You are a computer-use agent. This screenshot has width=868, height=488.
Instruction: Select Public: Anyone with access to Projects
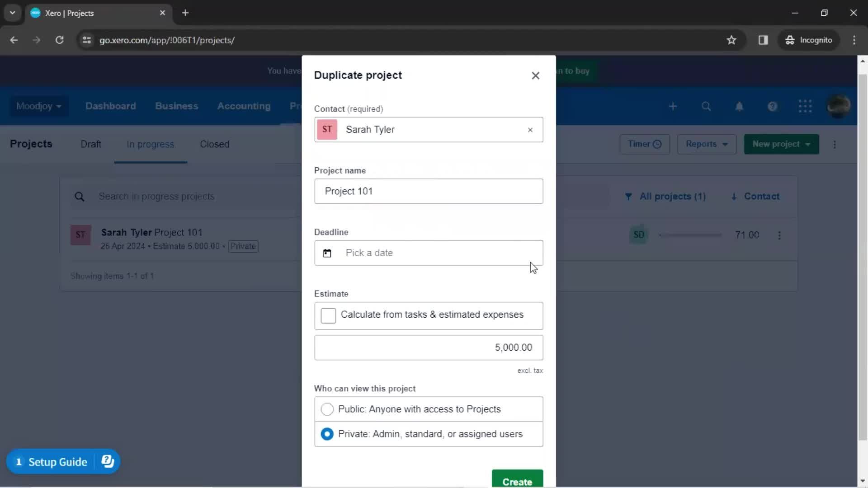(327, 409)
